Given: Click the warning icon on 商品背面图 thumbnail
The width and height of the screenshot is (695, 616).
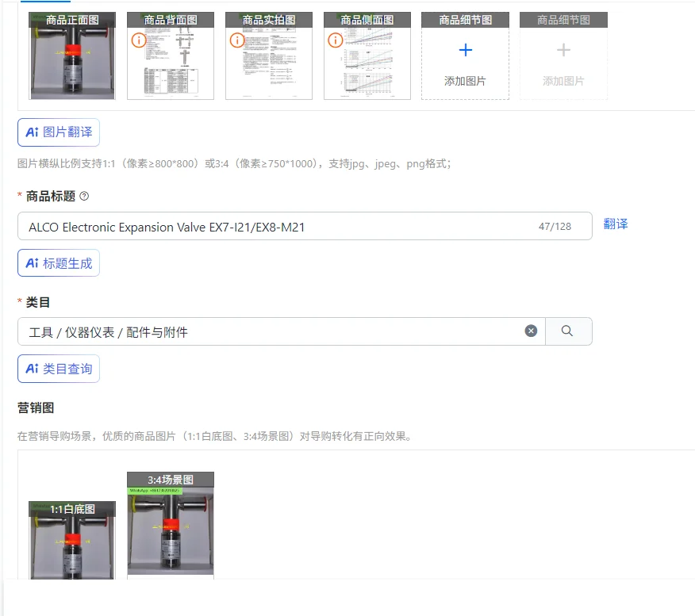Looking at the screenshot, I should 139,40.
